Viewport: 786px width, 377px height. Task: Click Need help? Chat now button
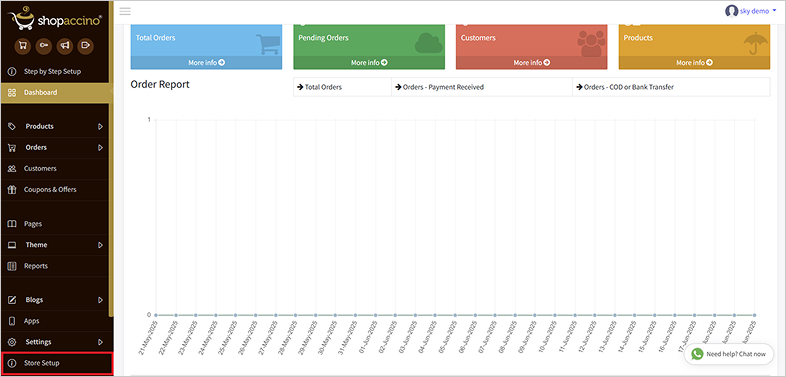(729, 354)
